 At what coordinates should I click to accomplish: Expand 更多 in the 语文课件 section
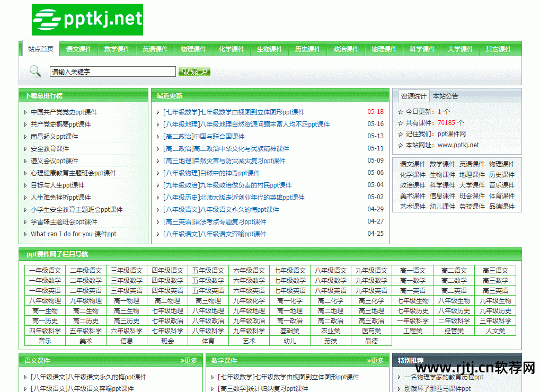(x=190, y=361)
